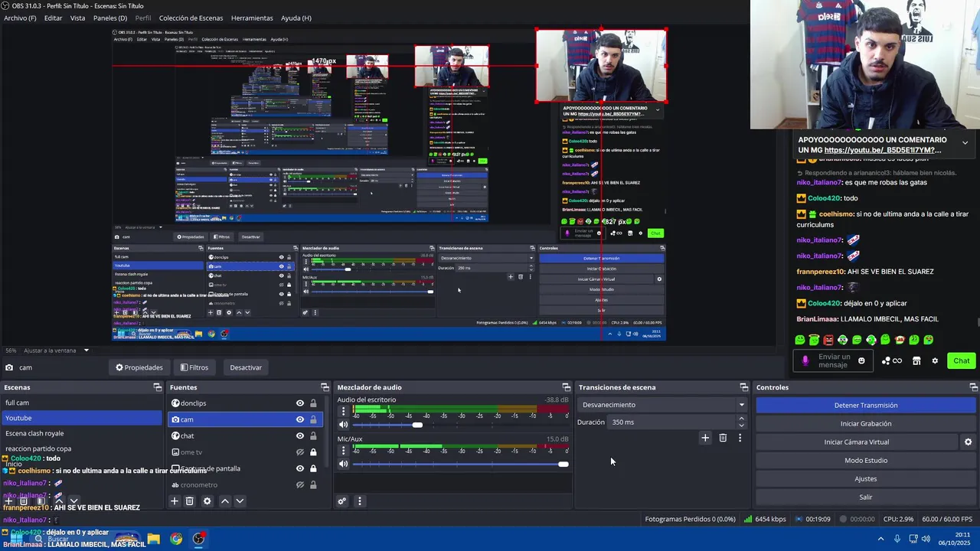Screen dimensions: 980x551
Task: Hide the cam source
Action: [300, 419]
